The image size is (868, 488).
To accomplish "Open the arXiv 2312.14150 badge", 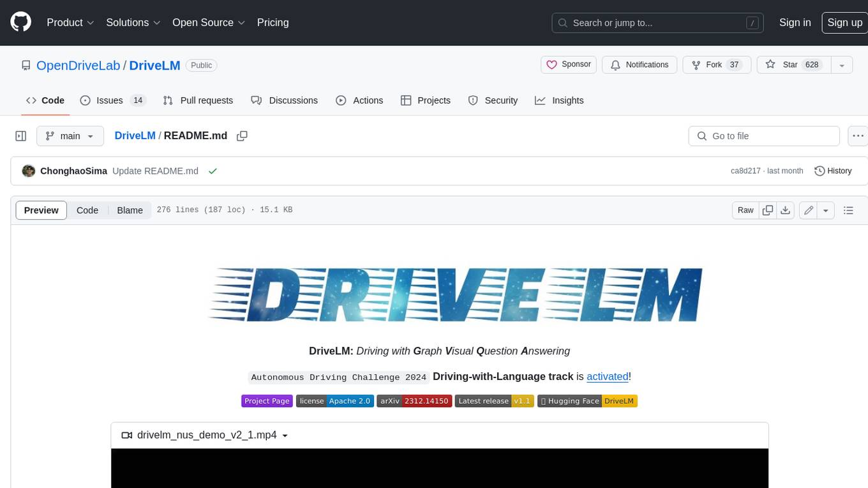I will click(414, 401).
